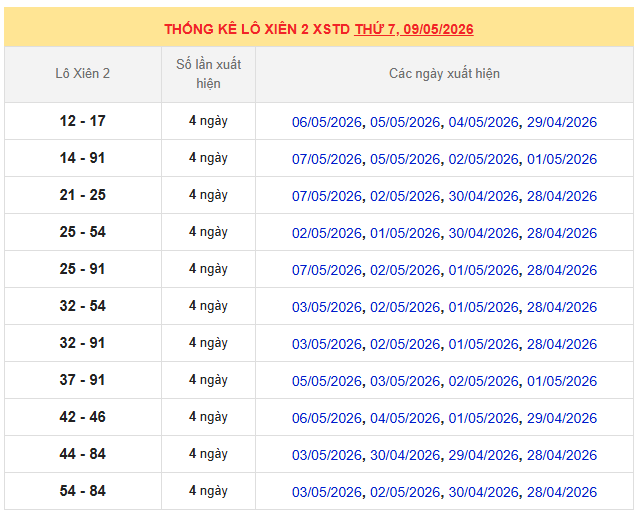Open 28/04/2026 in the 25 - 91 row
The height and width of the screenshot is (519, 638).
(x=562, y=270)
